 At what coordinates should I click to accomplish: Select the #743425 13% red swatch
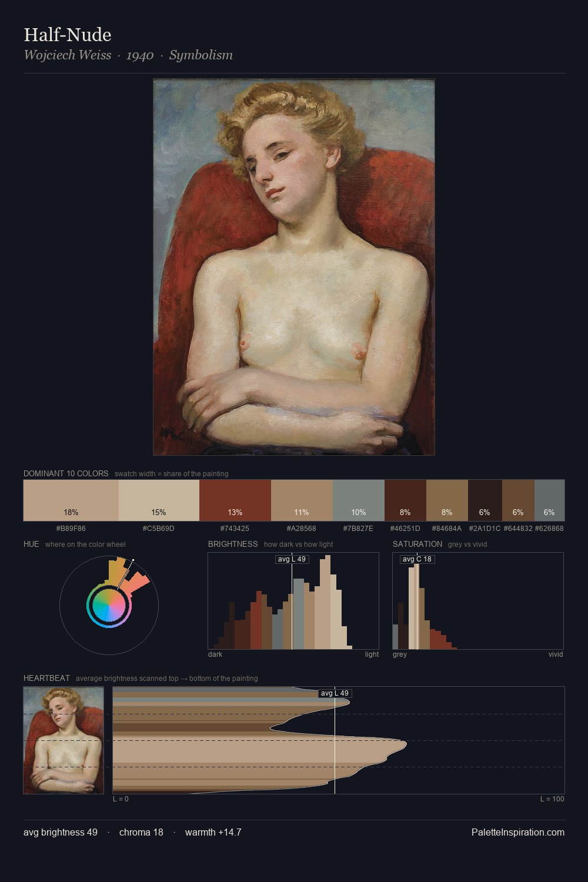(x=235, y=500)
